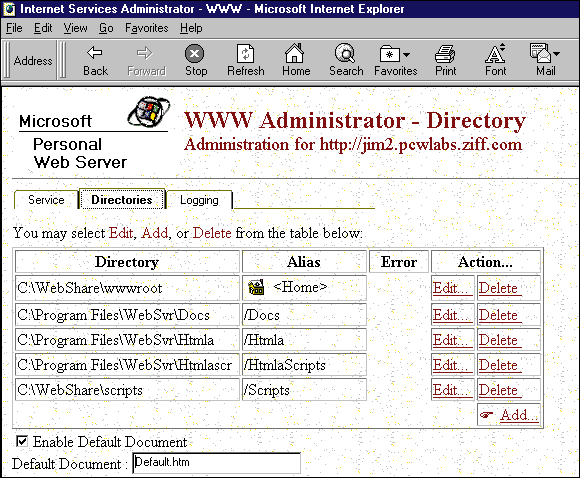Open the File menu

pos(14,28)
